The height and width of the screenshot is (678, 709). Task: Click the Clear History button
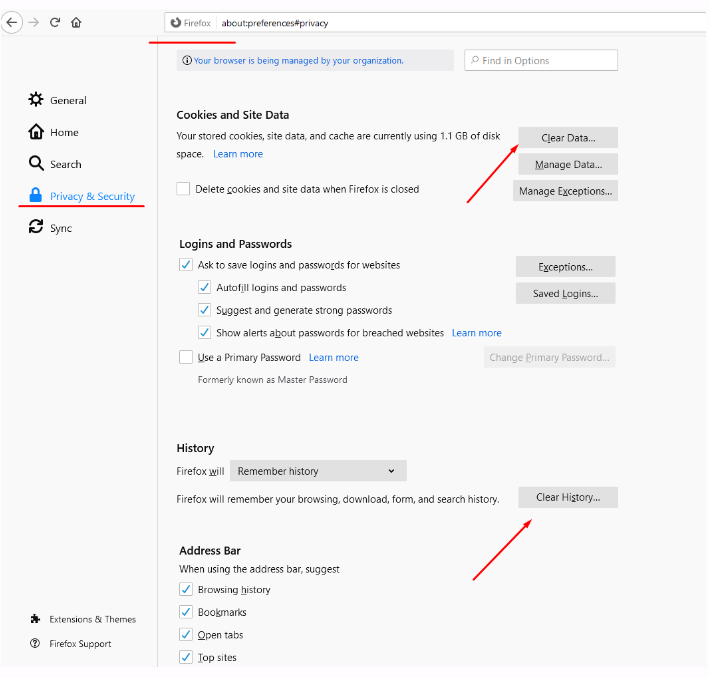pyautogui.click(x=568, y=498)
